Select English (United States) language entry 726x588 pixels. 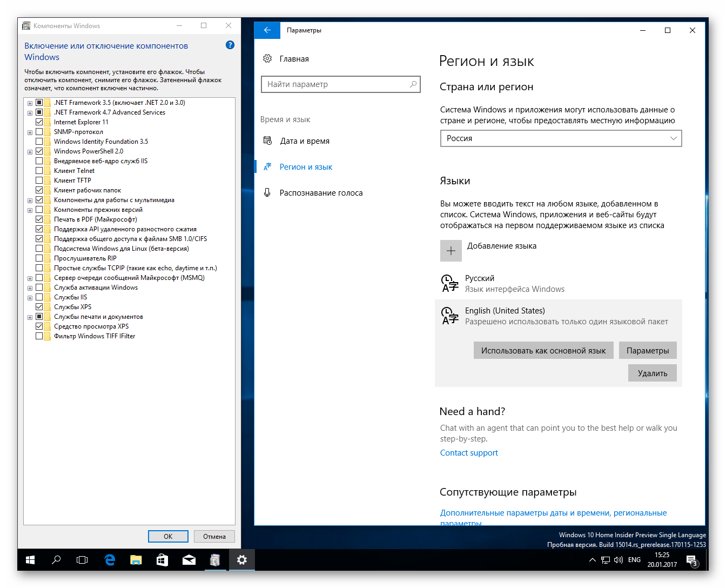[559, 316]
